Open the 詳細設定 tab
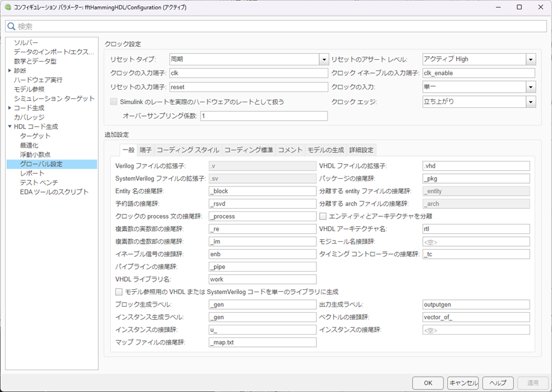This screenshot has width=552, height=392. coord(361,150)
